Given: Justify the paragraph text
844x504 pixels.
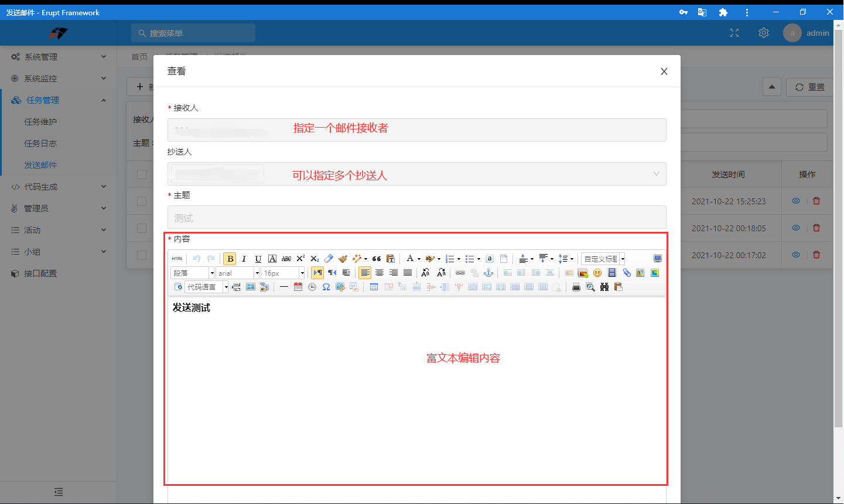Looking at the screenshot, I should click(x=408, y=273).
